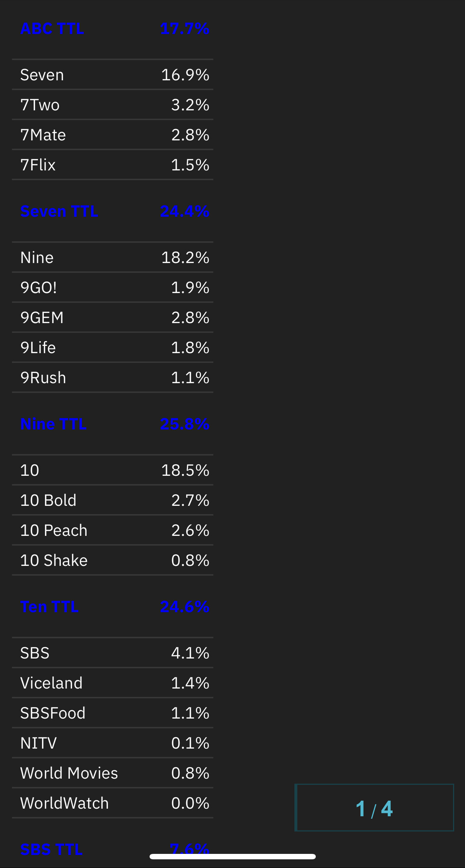This screenshot has height=868, width=465.
Task: Tap the 10 Shake channel name
Action: point(54,560)
